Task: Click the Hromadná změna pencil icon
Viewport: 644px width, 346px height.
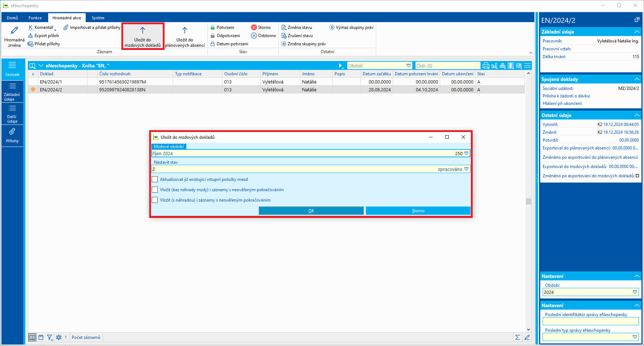Action: pos(14,30)
